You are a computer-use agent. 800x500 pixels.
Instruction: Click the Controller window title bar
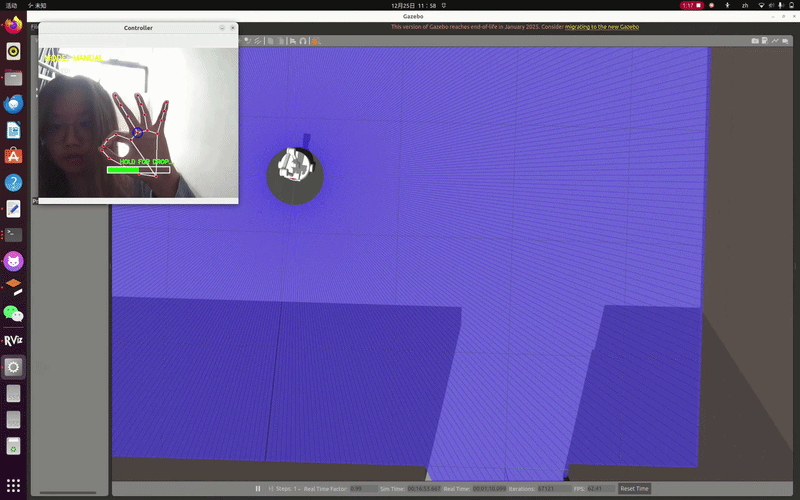[x=138, y=28]
